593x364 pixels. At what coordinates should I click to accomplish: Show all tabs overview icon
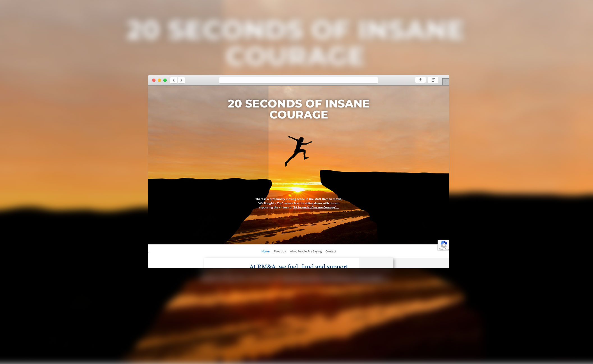pos(433,80)
